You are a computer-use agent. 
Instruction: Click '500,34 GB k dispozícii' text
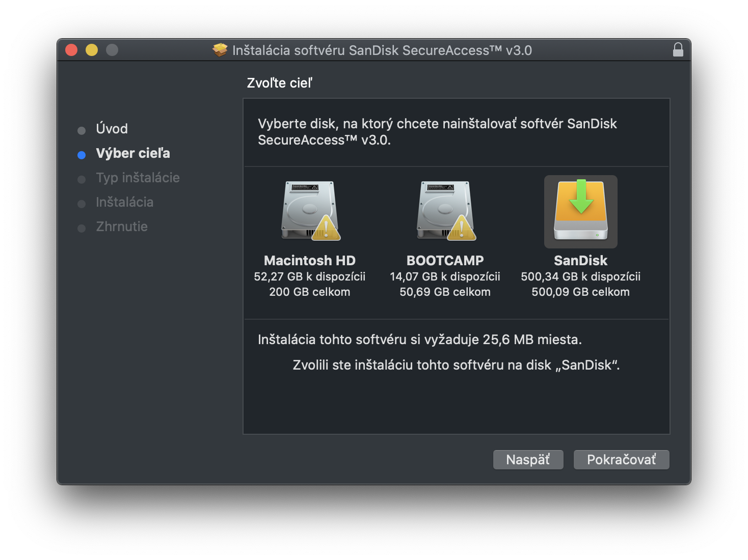[581, 276]
